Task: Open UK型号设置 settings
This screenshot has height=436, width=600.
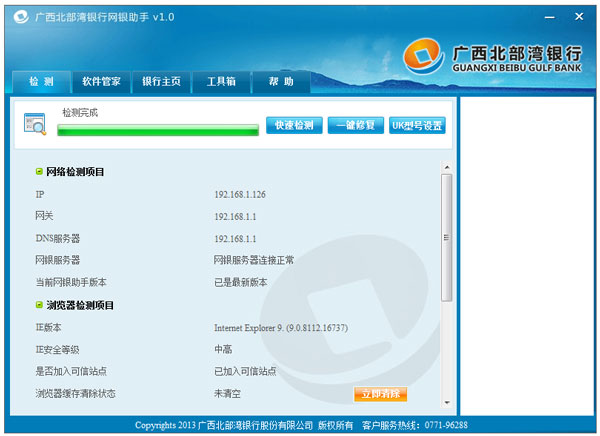Action: click(417, 125)
